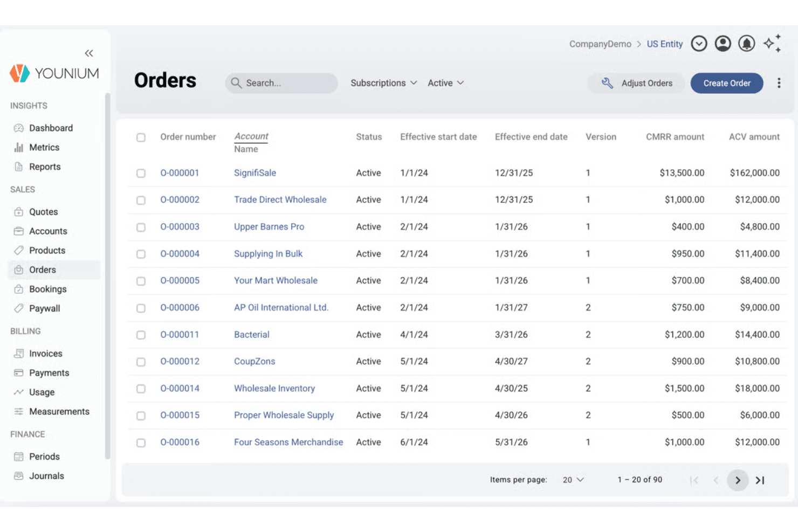Expand the Active status filter dropdown

[x=446, y=83]
